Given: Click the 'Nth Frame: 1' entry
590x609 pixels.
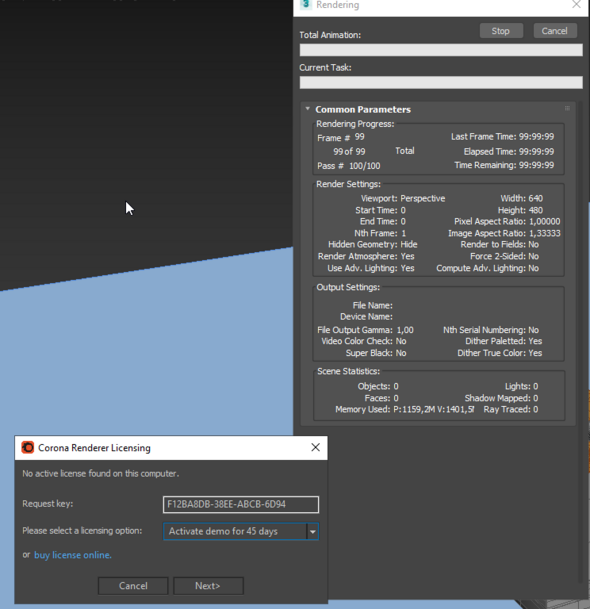Looking at the screenshot, I should click(x=380, y=233).
